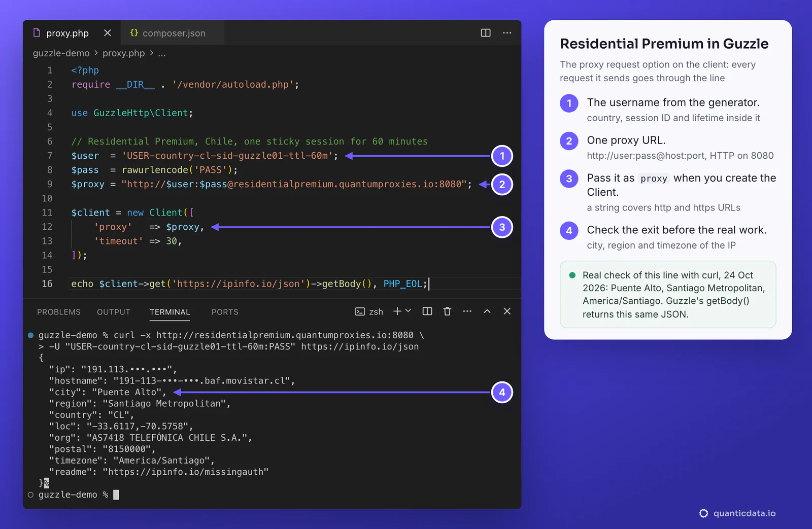The image size is (812, 529).
Task: Click the zsh terminal shell icon
Action: 360,311
